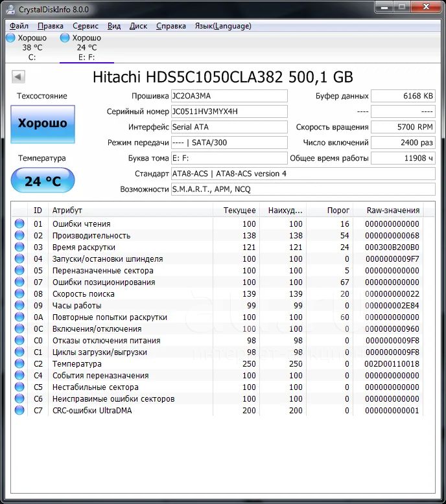Select the E: F: disk status orb
Screen dimensions: 446x504
[65, 38]
